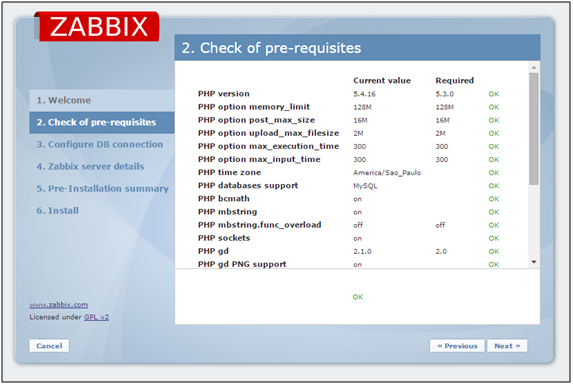This screenshot has width=573, height=384.
Task: Click the PHP option max_input_time label
Action: tap(259, 159)
